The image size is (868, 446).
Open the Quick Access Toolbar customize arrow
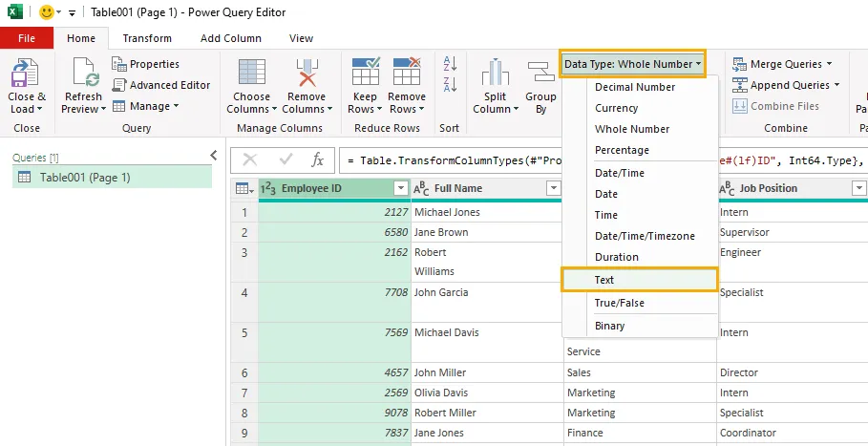click(72, 13)
